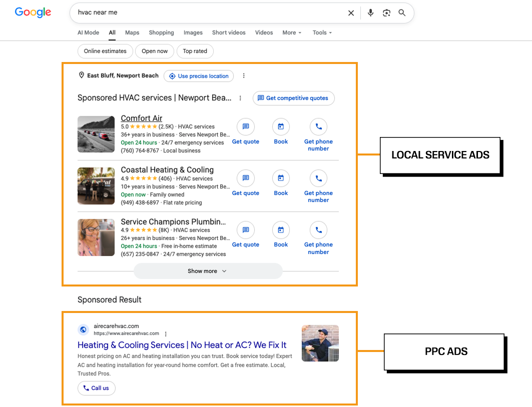The height and width of the screenshot is (407, 532).
Task: Open the Shopping tab
Action: tap(161, 32)
